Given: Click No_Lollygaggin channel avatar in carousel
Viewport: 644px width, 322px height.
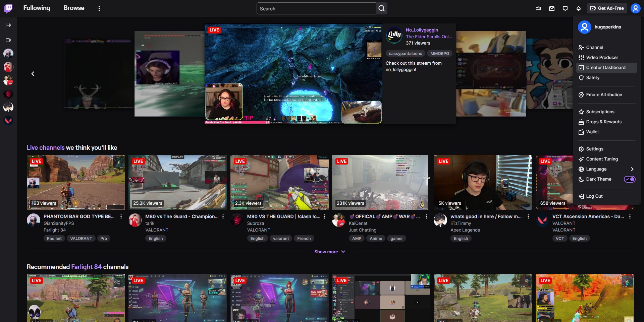Looking at the screenshot, I should (x=394, y=35).
